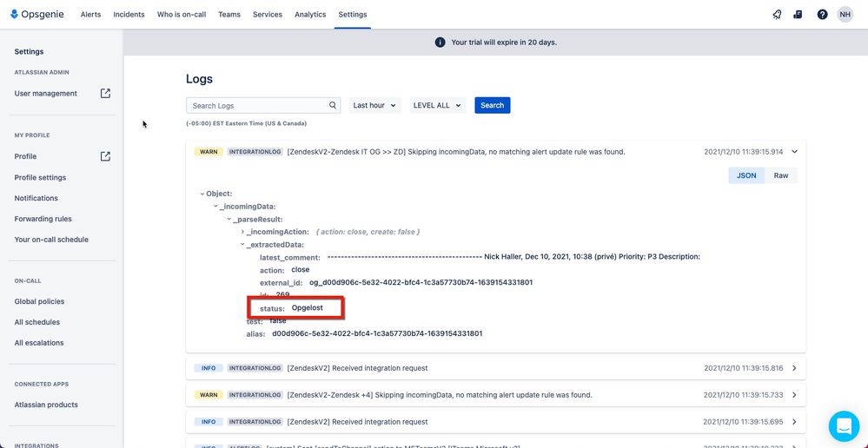Image resolution: width=868 pixels, height=448 pixels.
Task: Go to Who is on-call
Action: click(x=182, y=15)
